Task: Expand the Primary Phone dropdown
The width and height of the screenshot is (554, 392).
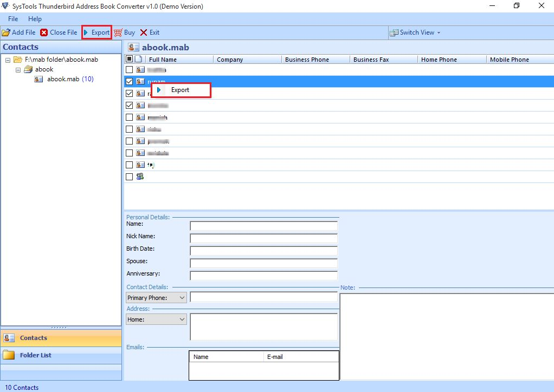Action: (x=182, y=298)
